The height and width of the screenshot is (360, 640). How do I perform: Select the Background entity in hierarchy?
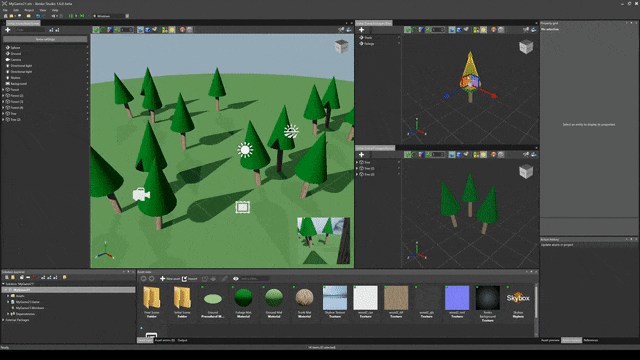click(18, 84)
